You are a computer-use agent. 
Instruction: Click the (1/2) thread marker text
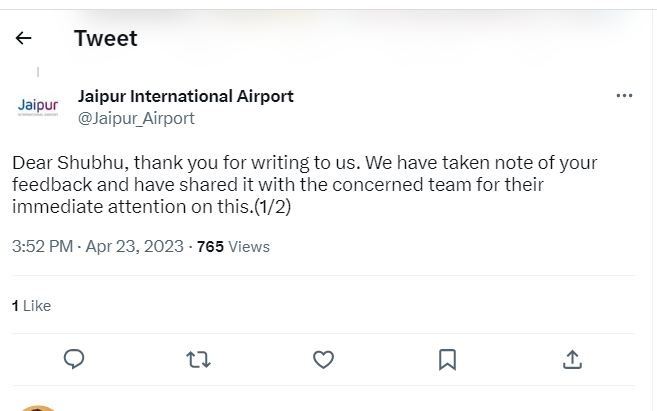273,207
